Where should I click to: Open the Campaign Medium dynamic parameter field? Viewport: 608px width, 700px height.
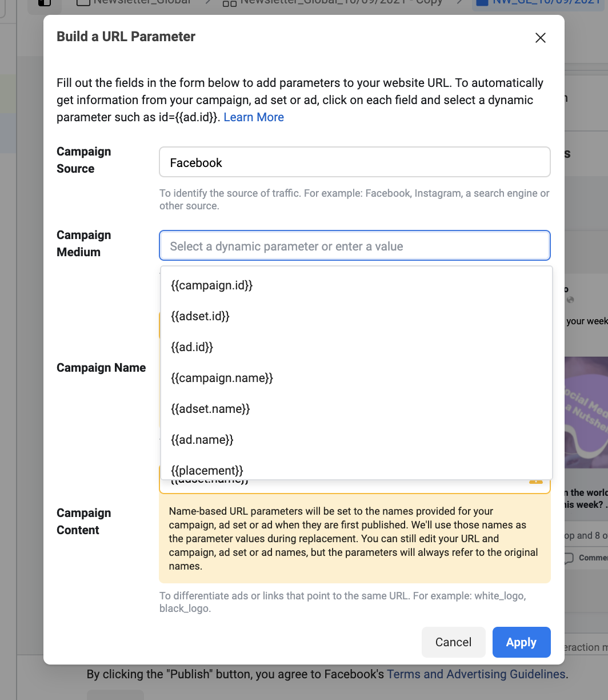[x=354, y=246]
